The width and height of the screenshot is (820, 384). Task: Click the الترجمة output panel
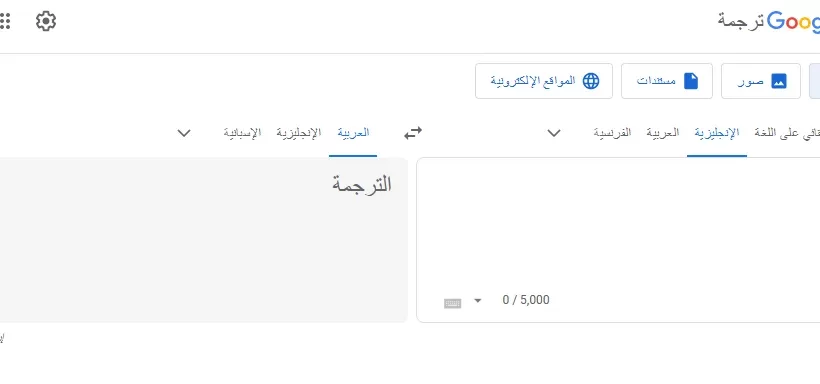(203, 240)
